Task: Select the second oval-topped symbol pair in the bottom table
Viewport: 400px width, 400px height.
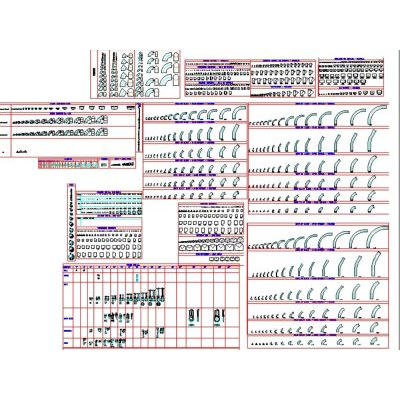Action: pyautogui.click(x=219, y=316)
